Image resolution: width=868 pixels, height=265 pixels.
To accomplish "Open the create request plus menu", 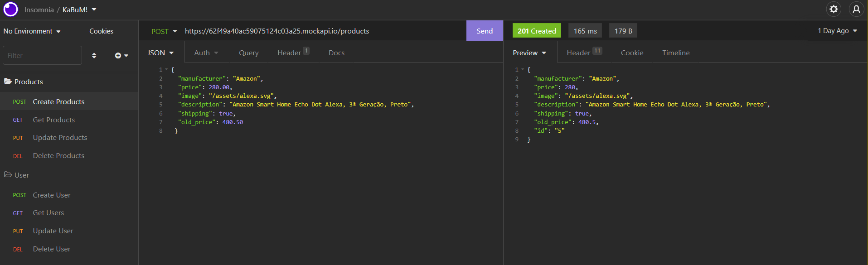I will (121, 56).
